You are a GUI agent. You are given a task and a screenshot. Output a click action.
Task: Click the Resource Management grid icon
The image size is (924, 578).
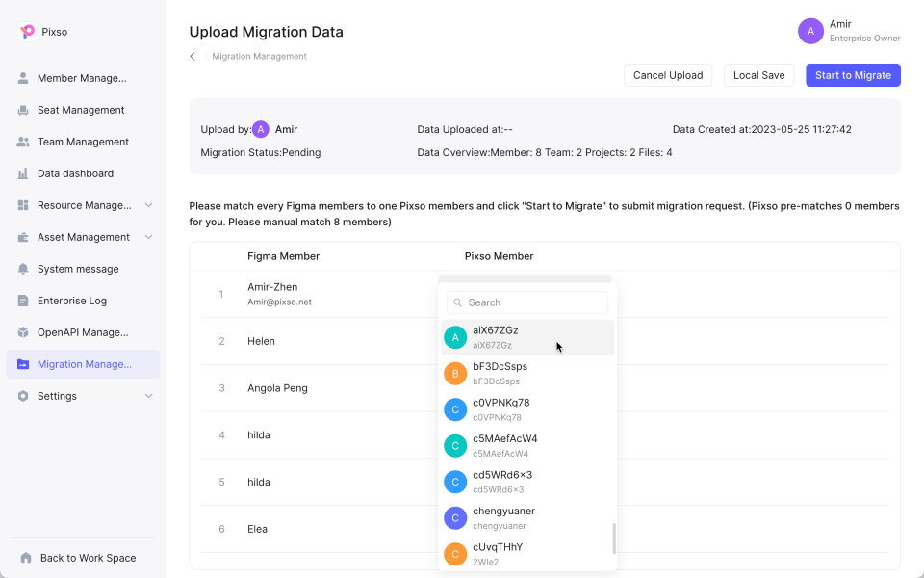pyautogui.click(x=23, y=205)
